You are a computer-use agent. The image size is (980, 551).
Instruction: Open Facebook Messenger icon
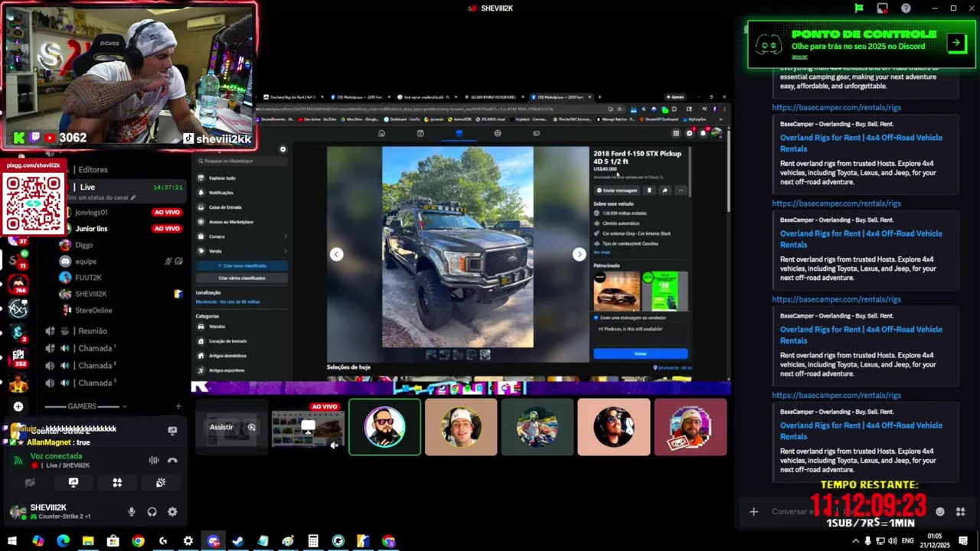point(689,133)
